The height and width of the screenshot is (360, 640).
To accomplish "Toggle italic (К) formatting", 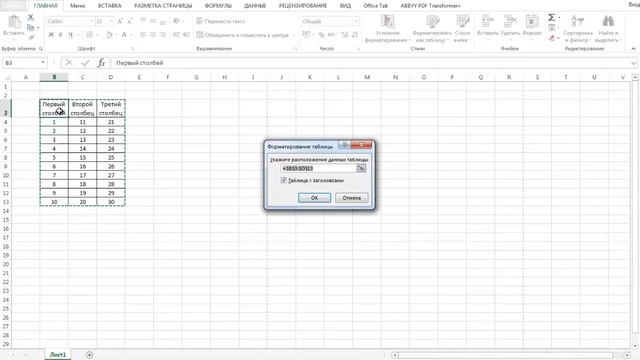I will coord(60,35).
